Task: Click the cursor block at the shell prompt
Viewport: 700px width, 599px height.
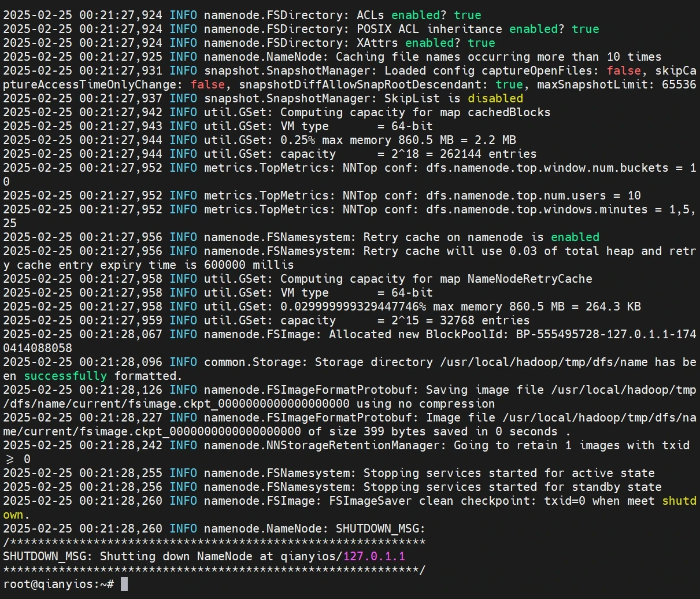Action: [124, 584]
